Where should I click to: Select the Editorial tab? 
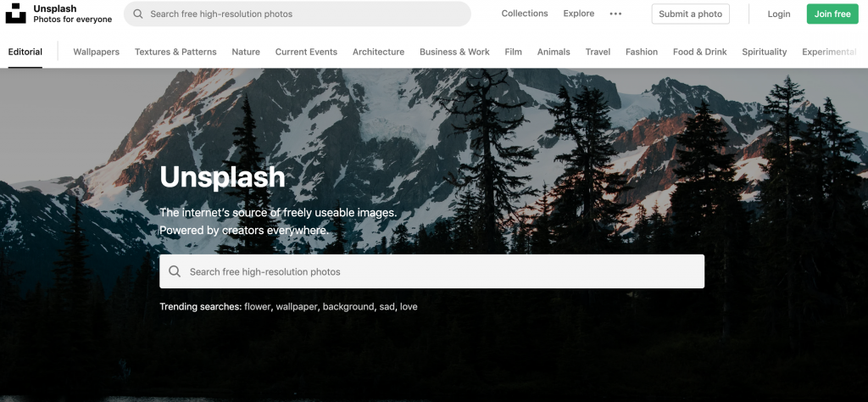pyautogui.click(x=25, y=52)
